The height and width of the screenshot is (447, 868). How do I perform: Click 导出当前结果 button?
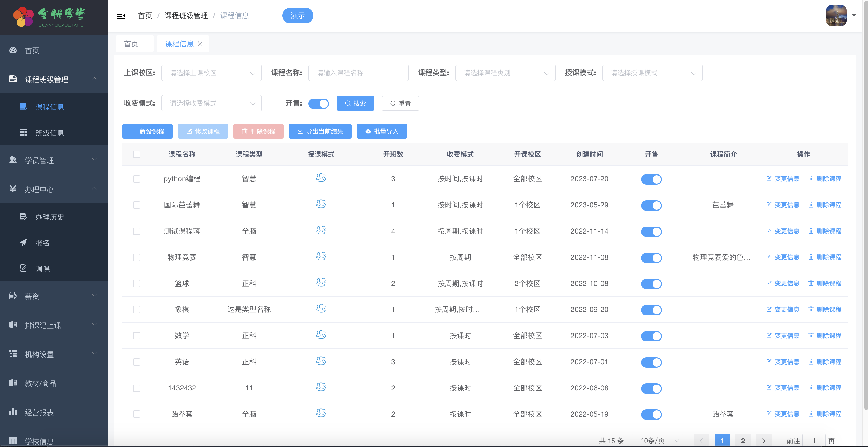point(320,131)
